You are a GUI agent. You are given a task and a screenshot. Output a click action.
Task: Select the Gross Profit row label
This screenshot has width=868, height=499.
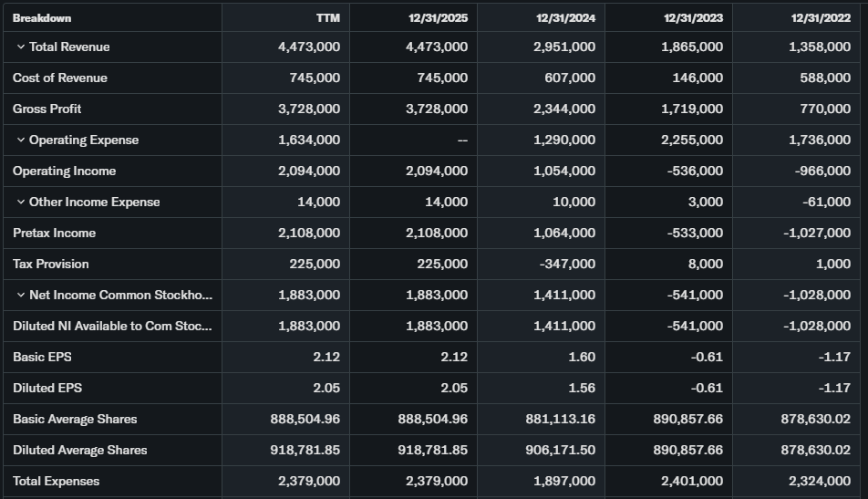click(47, 109)
